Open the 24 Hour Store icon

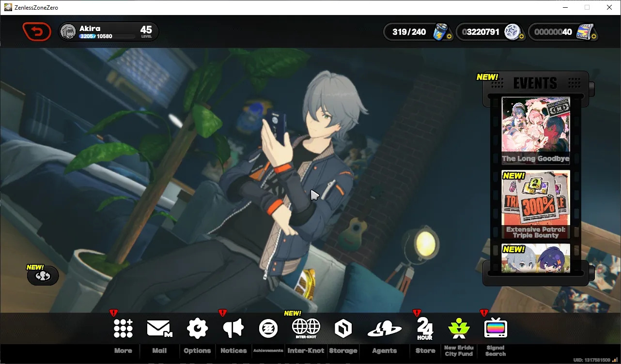(425, 329)
